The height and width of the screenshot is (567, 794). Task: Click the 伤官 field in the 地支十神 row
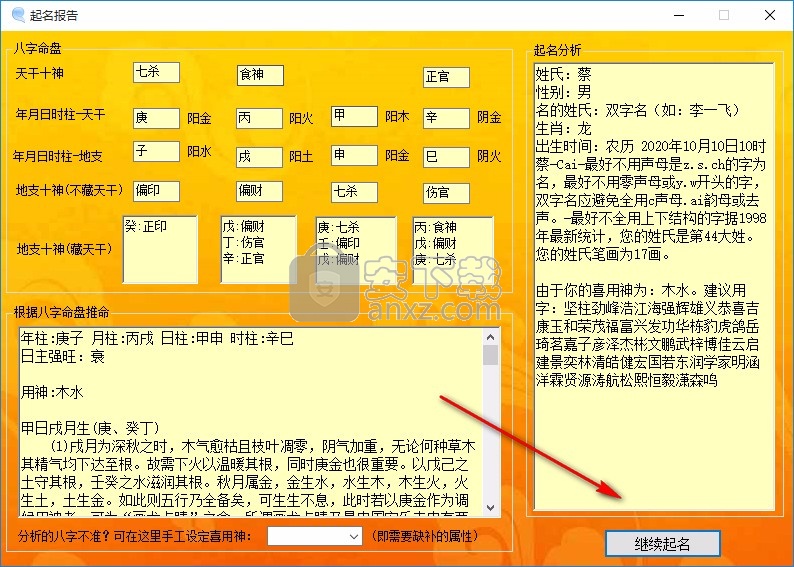[x=446, y=193]
